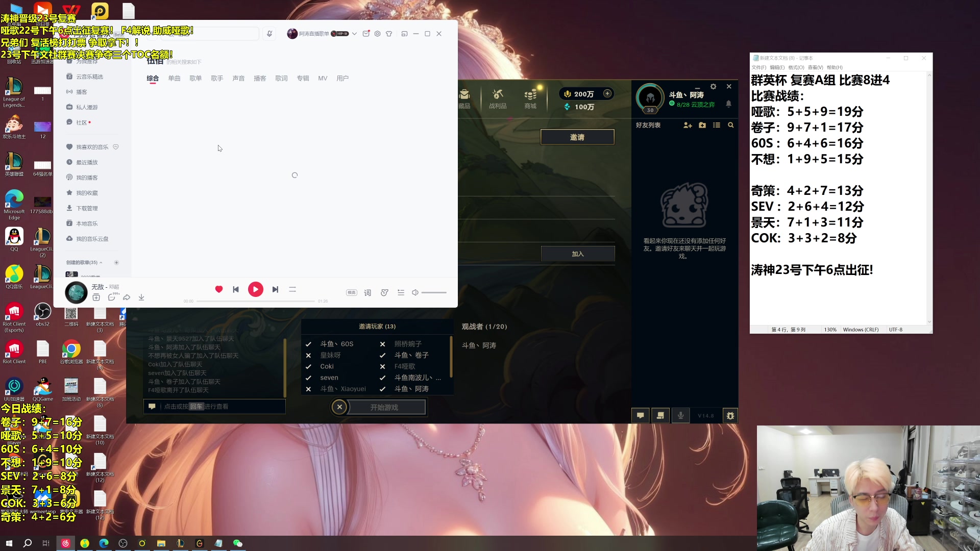Search the friends list
980x551 pixels.
pos(731,125)
